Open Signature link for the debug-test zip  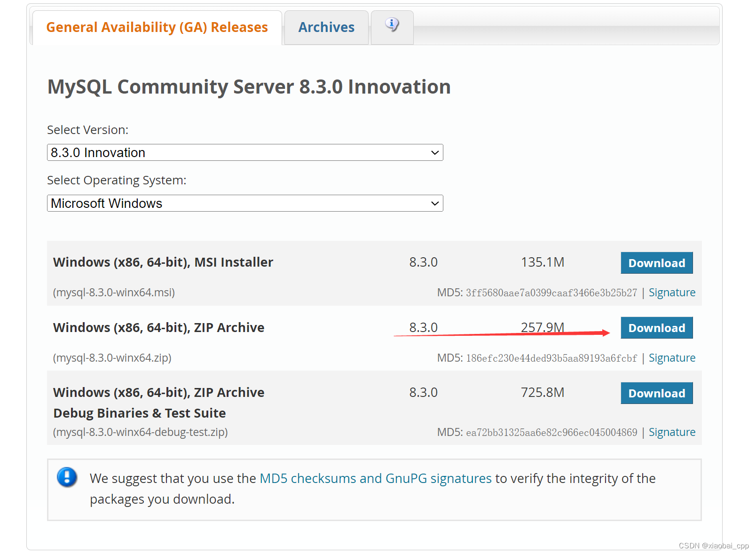click(x=672, y=432)
